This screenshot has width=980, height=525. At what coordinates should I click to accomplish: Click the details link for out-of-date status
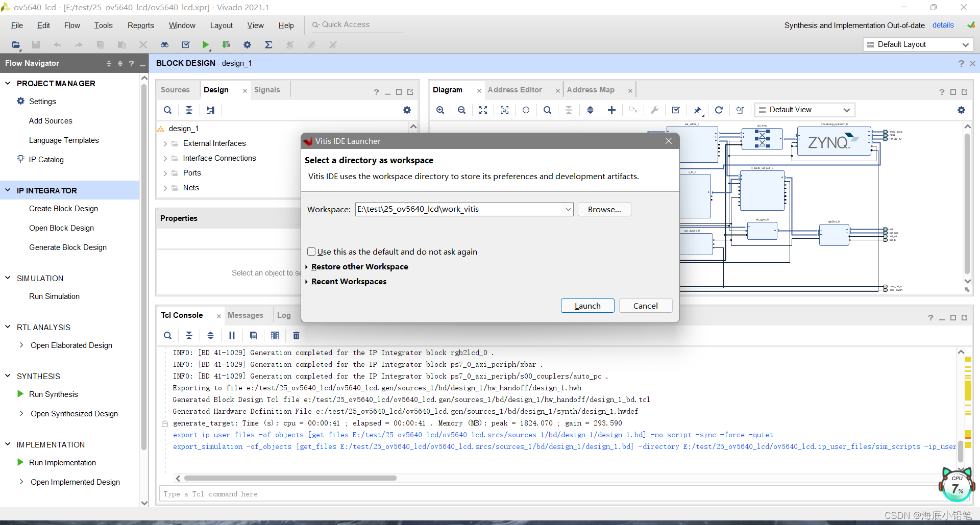943,25
